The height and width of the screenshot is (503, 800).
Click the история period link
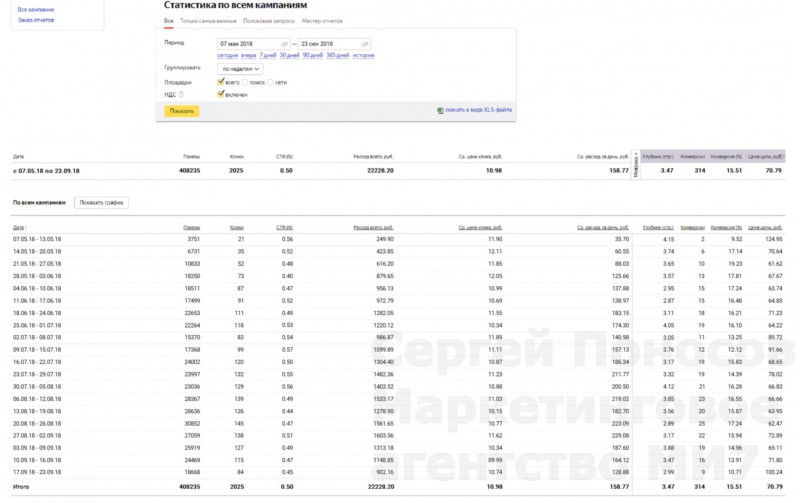point(363,55)
